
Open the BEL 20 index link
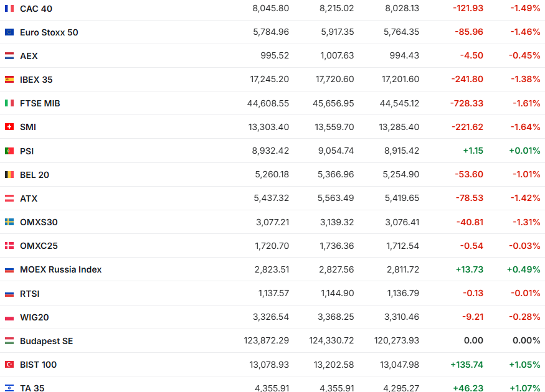point(34,175)
